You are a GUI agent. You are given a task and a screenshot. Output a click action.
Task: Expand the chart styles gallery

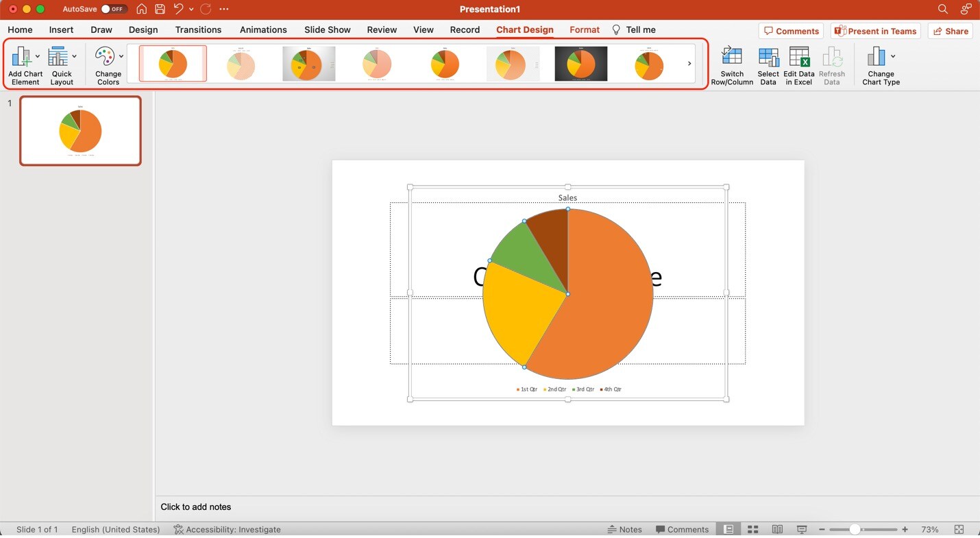(x=689, y=63)
